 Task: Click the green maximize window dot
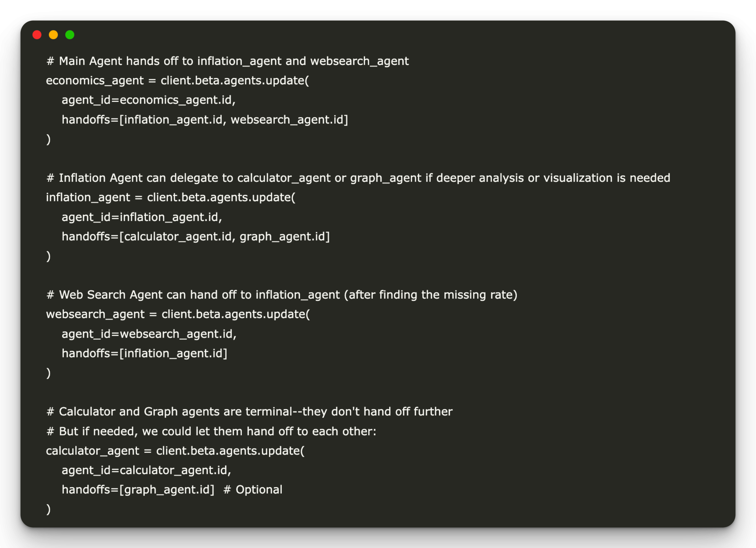pyautogui.click(x=70, y=35)
